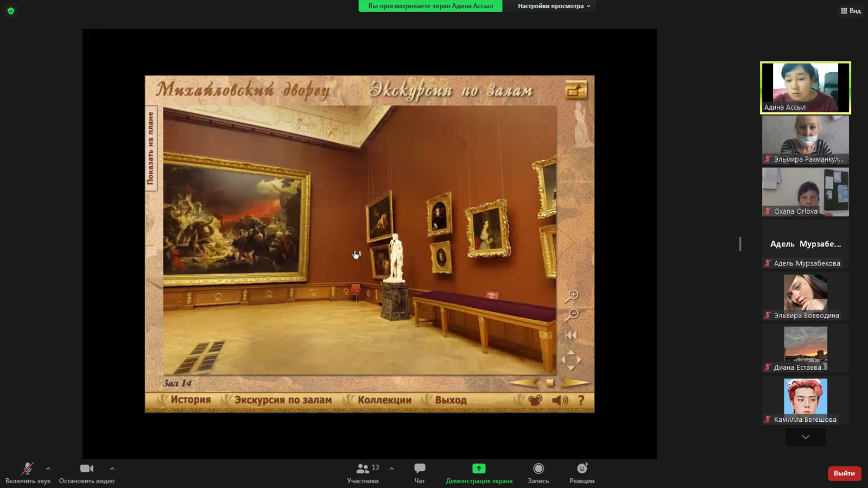Open help with question mark icon
Screen dimensions: 868x488
coord(581,401)
